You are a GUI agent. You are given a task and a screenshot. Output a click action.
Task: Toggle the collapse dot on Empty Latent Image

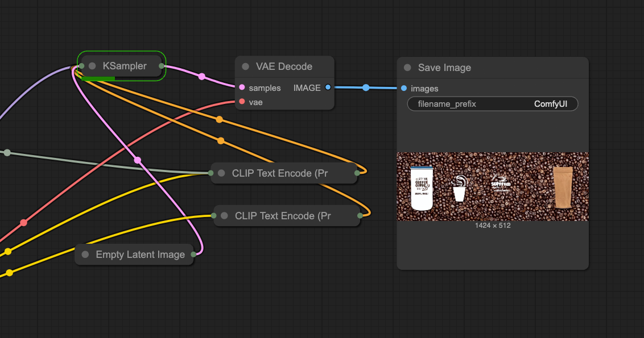pyautogui.click(x=85, y=254)
